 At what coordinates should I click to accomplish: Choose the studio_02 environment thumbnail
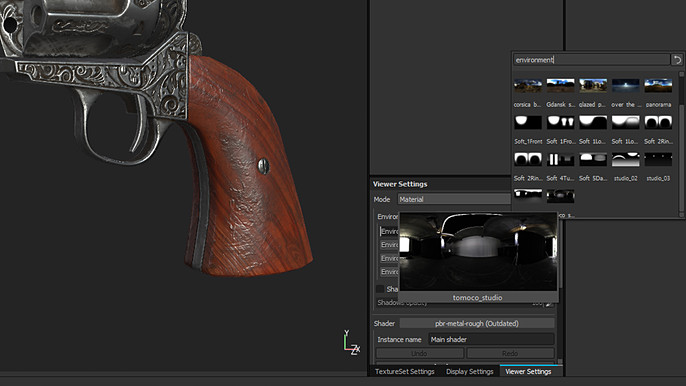[x=626, y=159]
